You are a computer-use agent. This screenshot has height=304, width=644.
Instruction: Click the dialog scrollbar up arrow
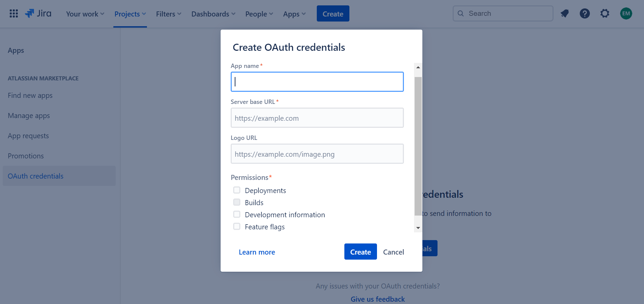coord(418,67)
